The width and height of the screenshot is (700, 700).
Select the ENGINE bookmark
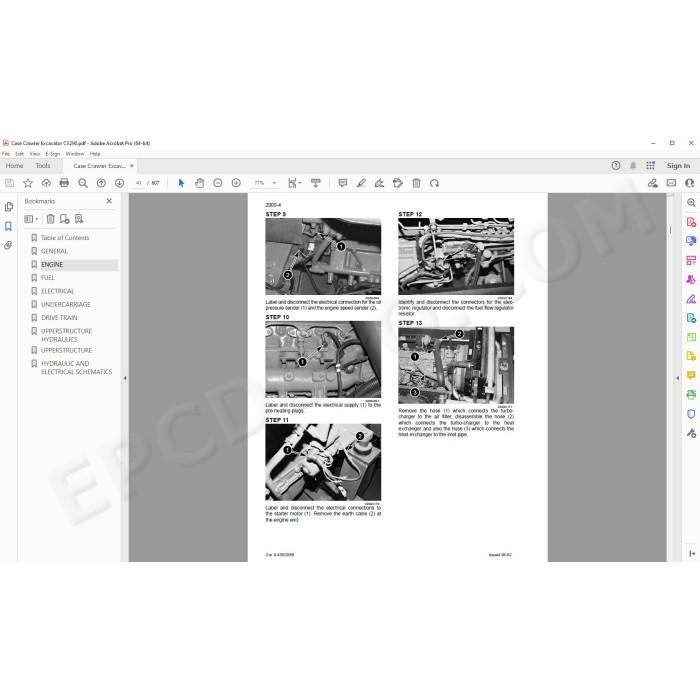52,265
